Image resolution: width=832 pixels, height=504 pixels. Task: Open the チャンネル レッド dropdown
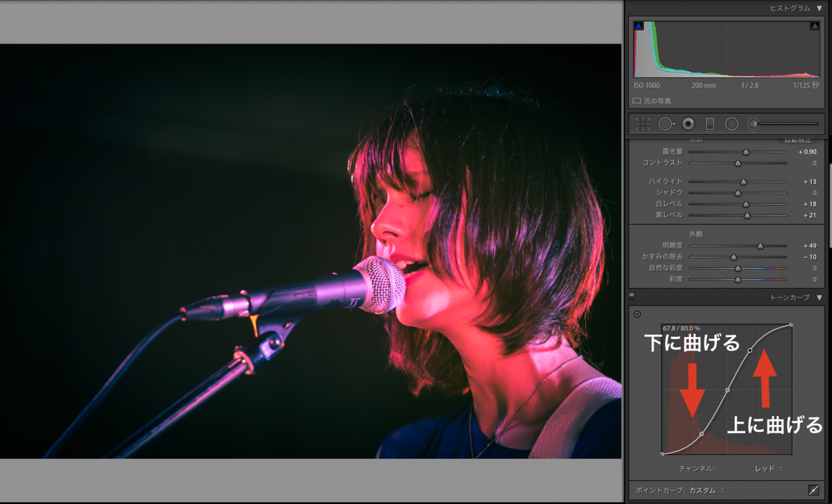[768, 469]
